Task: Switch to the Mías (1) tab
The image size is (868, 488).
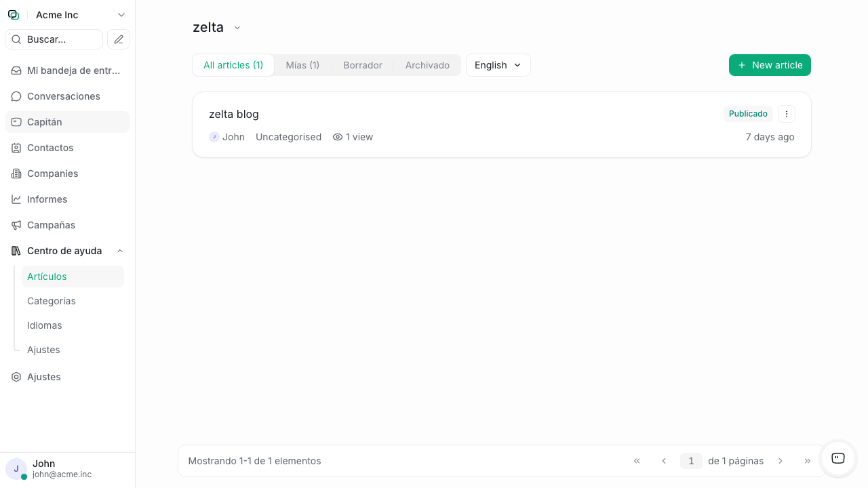Action: click(302, 65)
